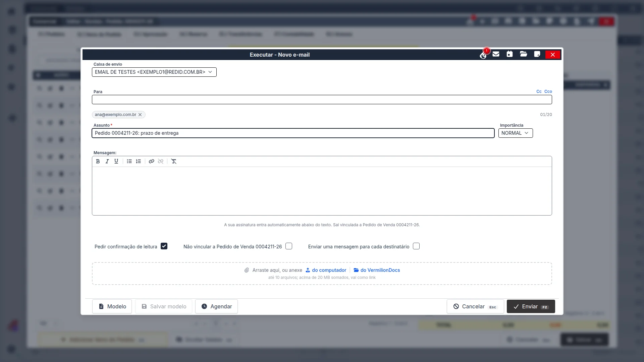
Task: Toggle Pedir confirmação de leitura checkbox
Action: click(164, 246)
